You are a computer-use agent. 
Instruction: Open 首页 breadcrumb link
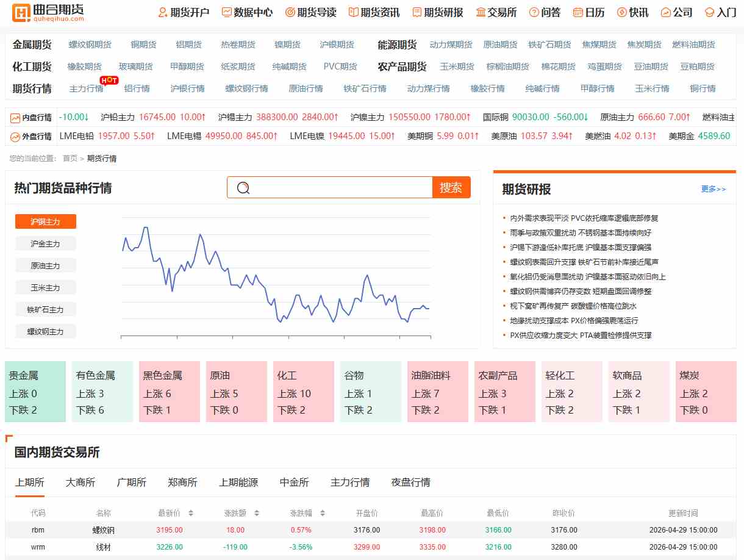tap(70, 159)
